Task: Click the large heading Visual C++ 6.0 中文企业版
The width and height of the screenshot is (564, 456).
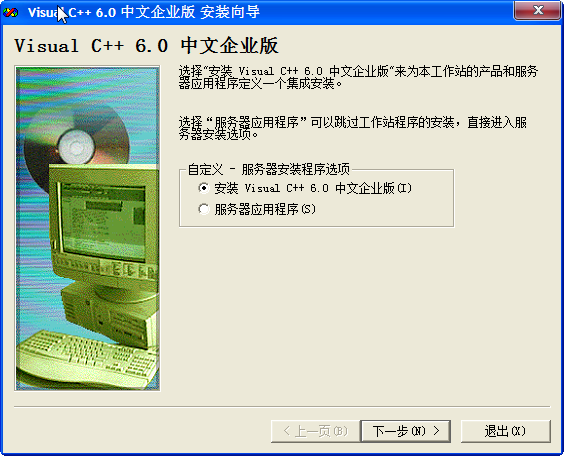Action: click(x=146, y=46)
